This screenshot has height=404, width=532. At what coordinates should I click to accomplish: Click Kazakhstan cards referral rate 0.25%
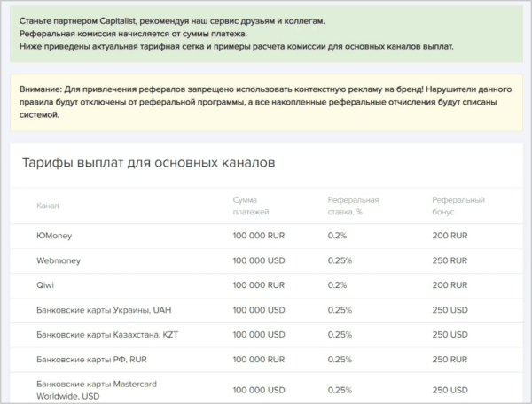coord(340,335)
